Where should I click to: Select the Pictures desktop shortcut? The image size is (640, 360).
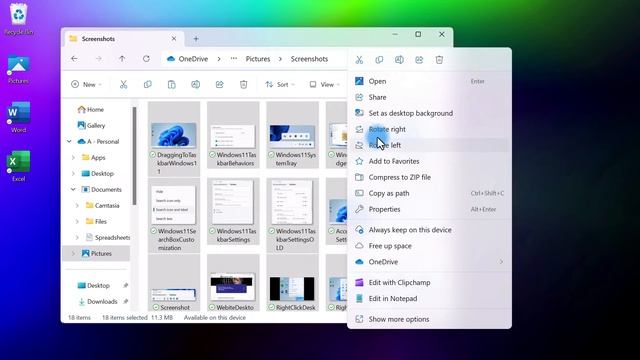(18, 69)
